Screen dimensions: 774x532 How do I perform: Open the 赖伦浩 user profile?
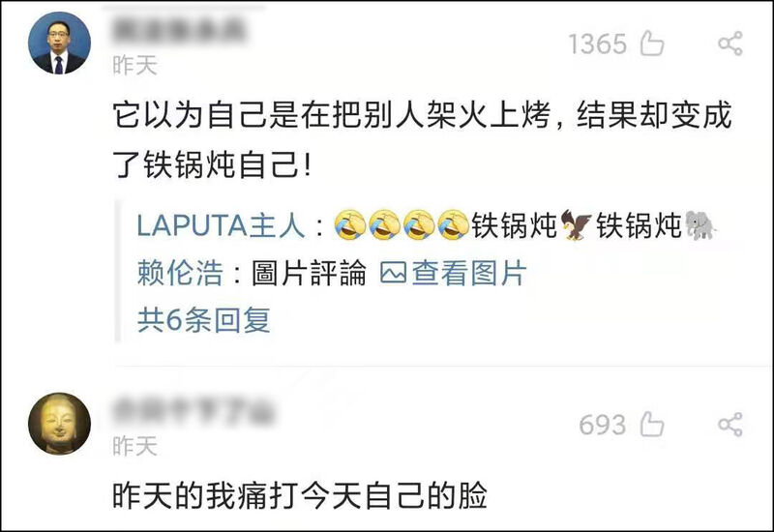pos(180,273)
